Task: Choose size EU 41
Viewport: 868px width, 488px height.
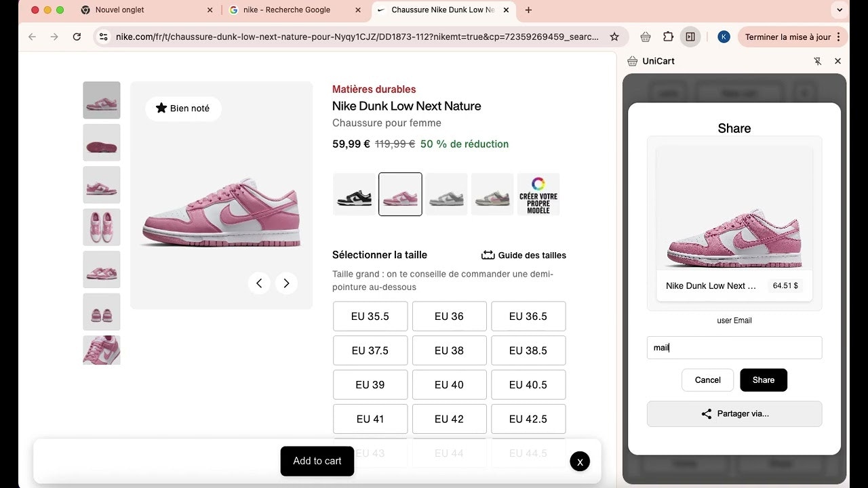Action: pos(370,419)
